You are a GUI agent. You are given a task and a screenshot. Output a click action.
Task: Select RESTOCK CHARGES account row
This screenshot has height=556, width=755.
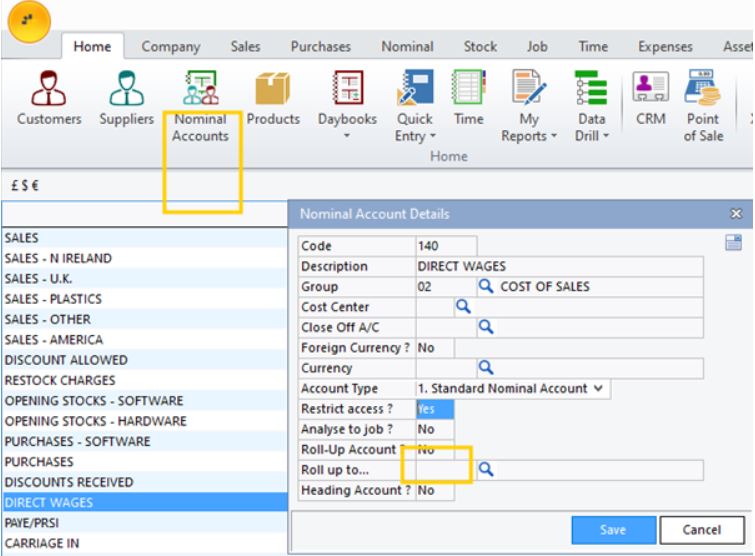(144, 380)
